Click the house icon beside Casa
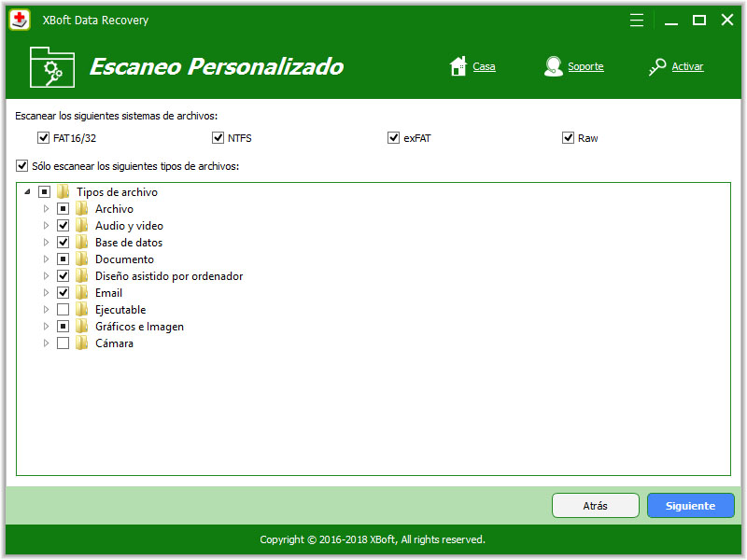 coord(458,66)
